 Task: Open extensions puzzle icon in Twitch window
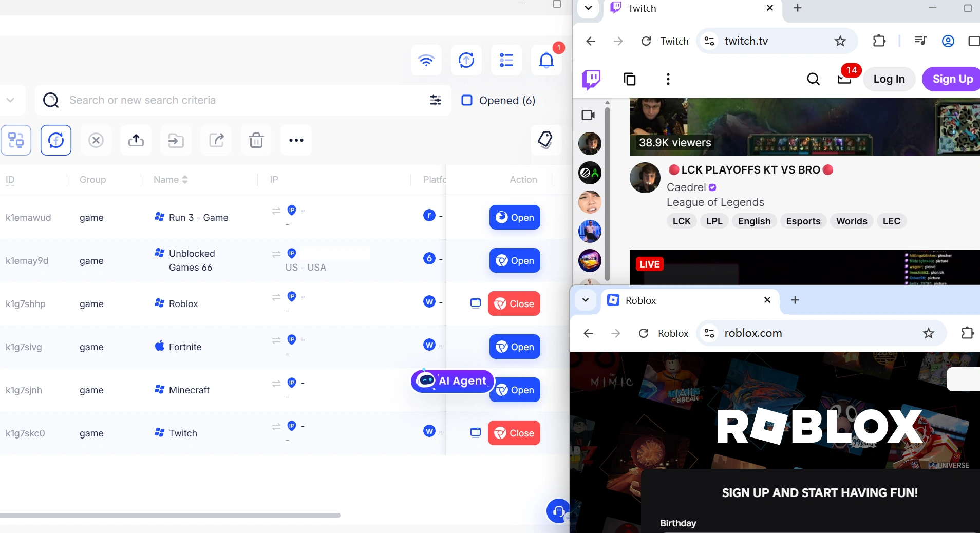(879, 41)
